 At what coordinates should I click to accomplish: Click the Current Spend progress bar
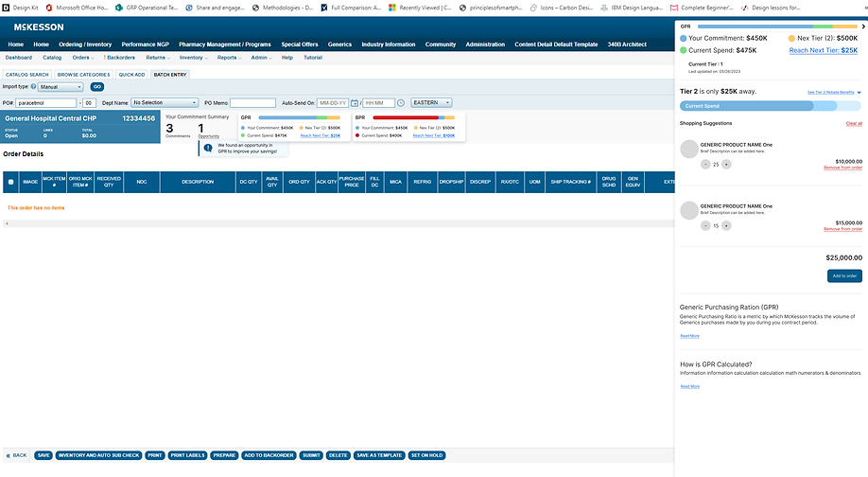coord(770,106)
